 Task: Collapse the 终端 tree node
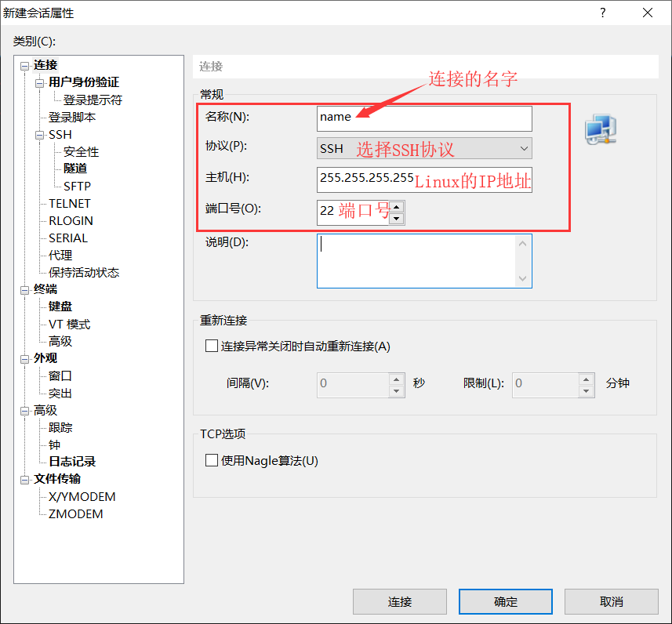click(x=25, y=290)
